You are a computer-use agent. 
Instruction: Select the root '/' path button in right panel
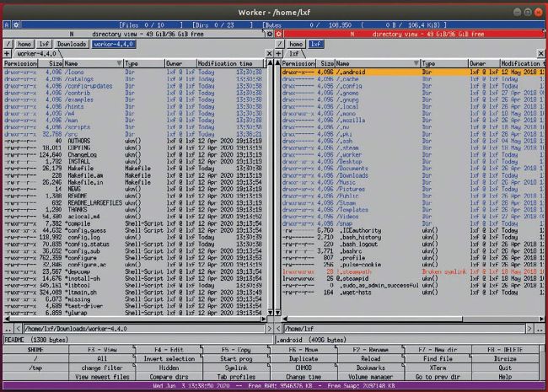click(279, 44)
